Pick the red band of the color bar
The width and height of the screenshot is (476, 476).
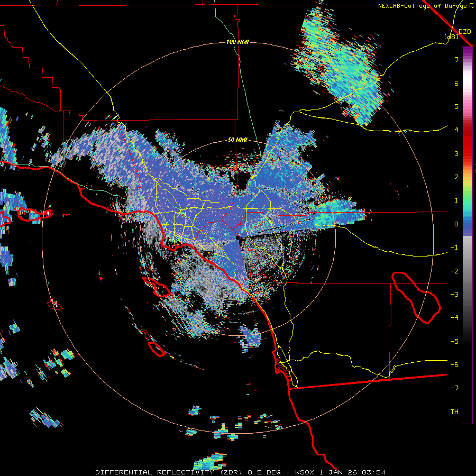pos(467,143)
